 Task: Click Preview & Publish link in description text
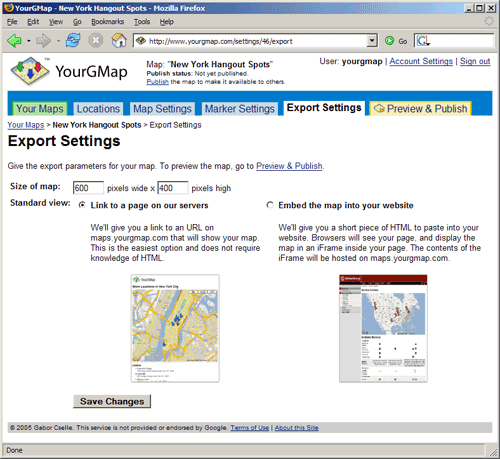coord(289,166)
